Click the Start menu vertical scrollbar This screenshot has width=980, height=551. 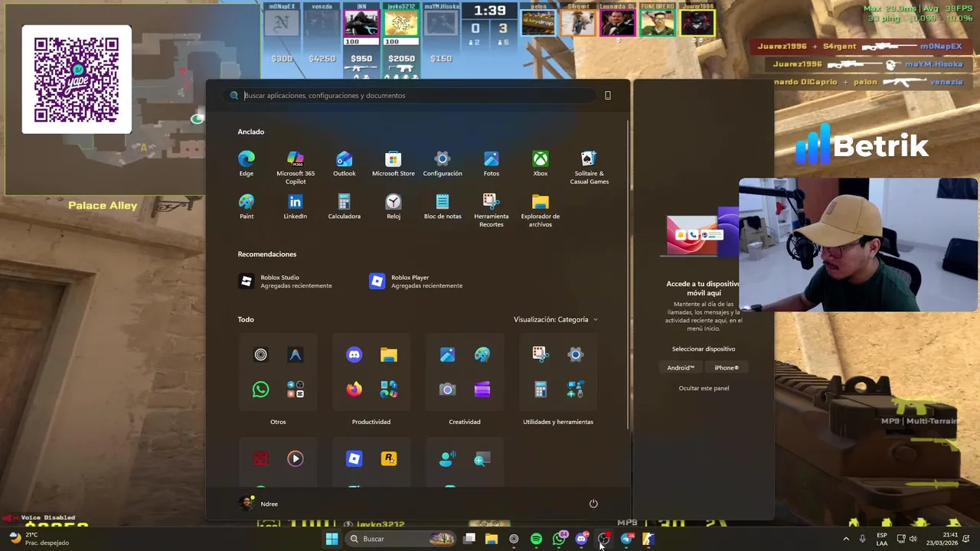click(628, 275)
